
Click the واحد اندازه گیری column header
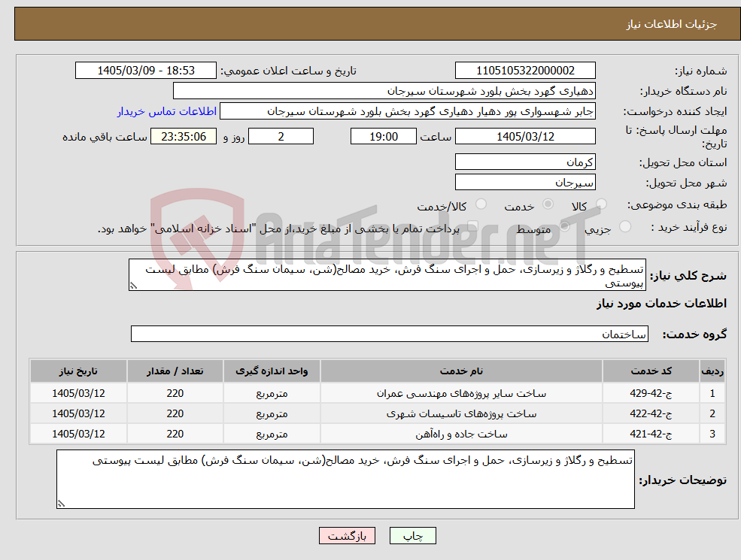272,371
